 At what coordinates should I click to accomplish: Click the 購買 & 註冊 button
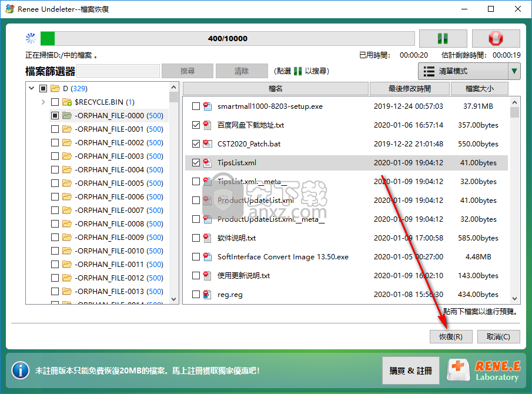(x=410, y=370)
